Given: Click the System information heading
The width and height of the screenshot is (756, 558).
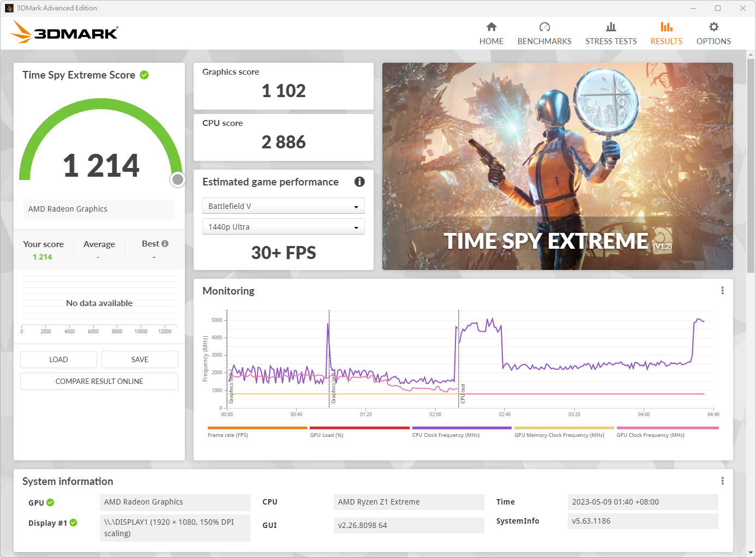Looking at the screenshot, I should tap(68, 481).
